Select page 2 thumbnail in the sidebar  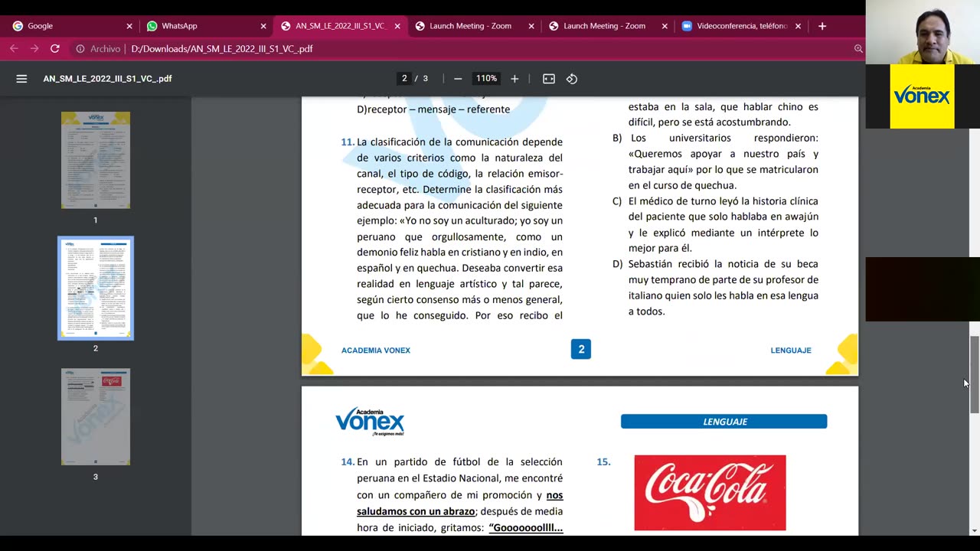point(96,288)
